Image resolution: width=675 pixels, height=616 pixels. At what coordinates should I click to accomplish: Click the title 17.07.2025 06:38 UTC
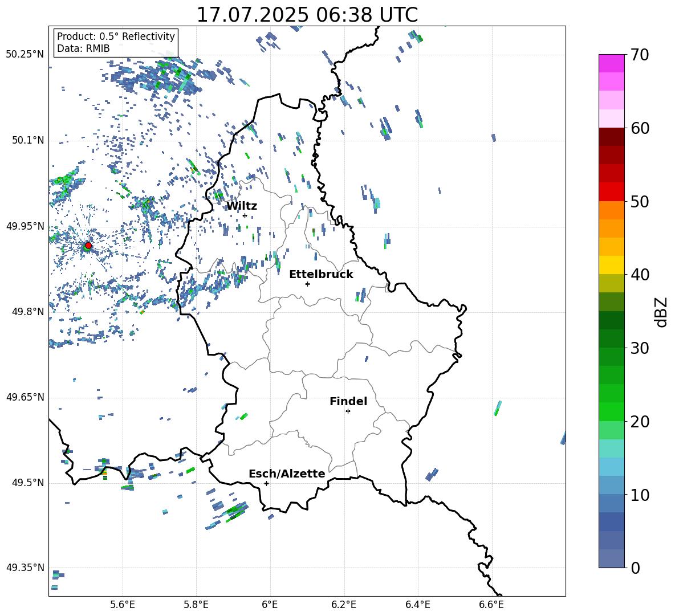coord(307,15)
